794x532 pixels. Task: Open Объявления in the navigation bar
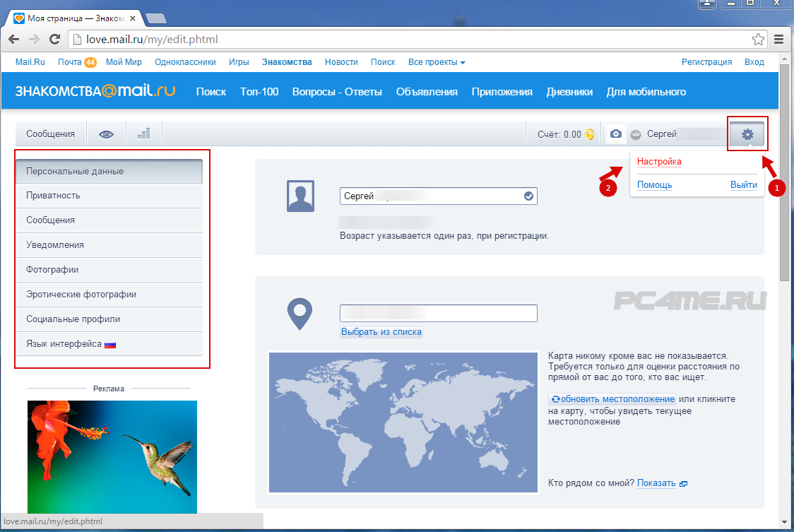(x=427, y=92)
